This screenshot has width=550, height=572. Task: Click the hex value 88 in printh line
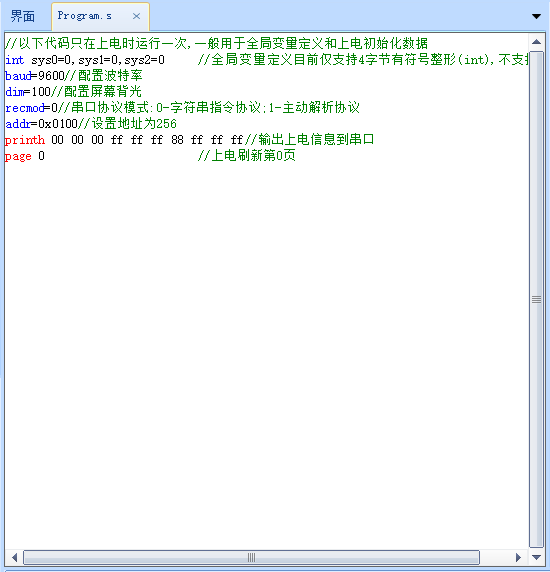pyautogui.click(x=177, y=140)
